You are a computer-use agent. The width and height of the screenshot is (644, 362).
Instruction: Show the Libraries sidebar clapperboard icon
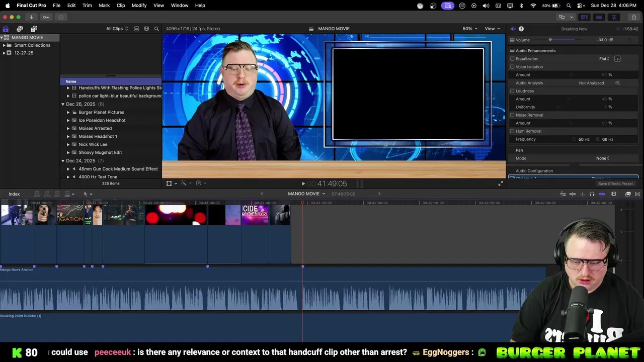tap(6, 29)
